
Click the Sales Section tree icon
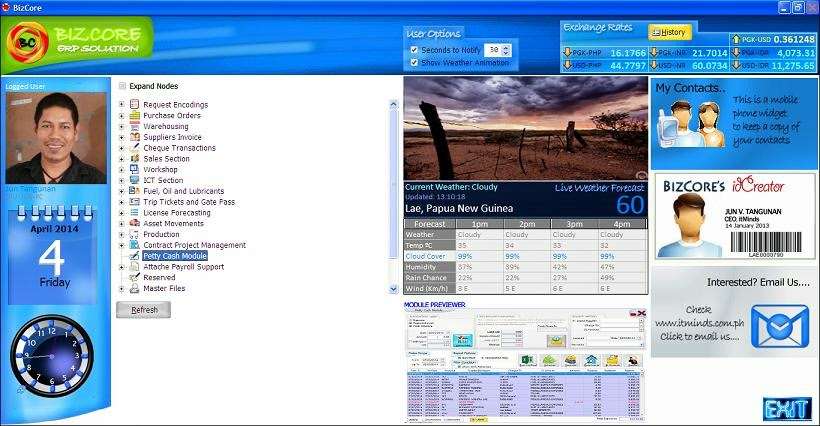[x=134, y=158]
